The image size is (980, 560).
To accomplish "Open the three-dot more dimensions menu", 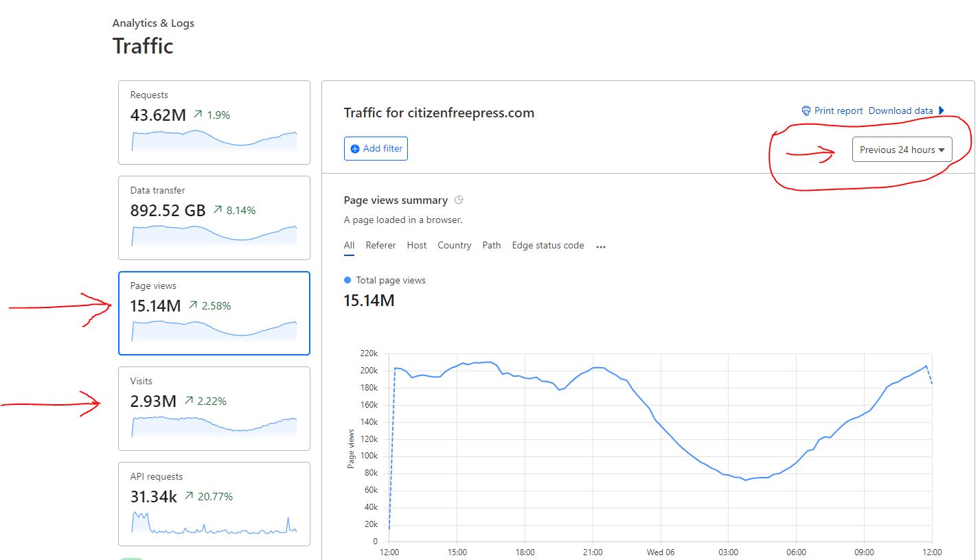I will coord(601,246).
